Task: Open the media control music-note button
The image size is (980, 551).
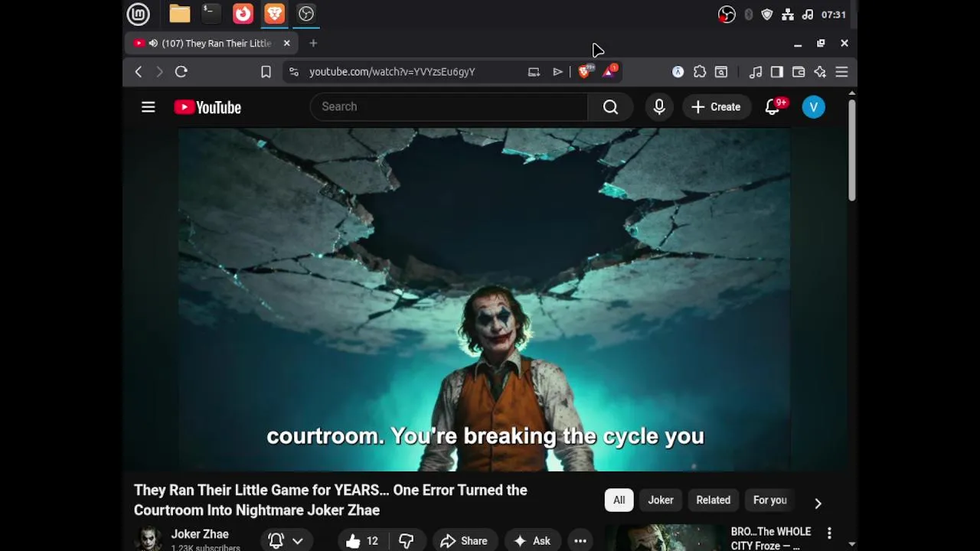Action: point(756,72)
